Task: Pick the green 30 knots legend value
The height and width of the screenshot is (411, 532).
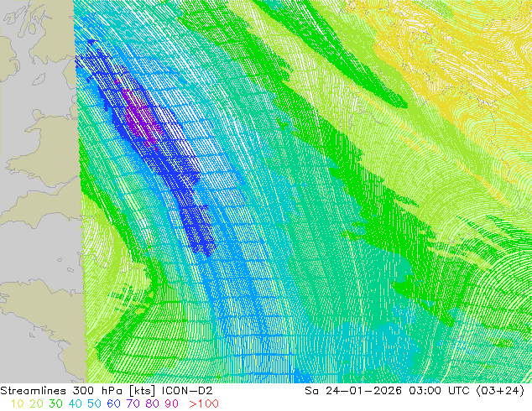Action: (x=55, y=403)
